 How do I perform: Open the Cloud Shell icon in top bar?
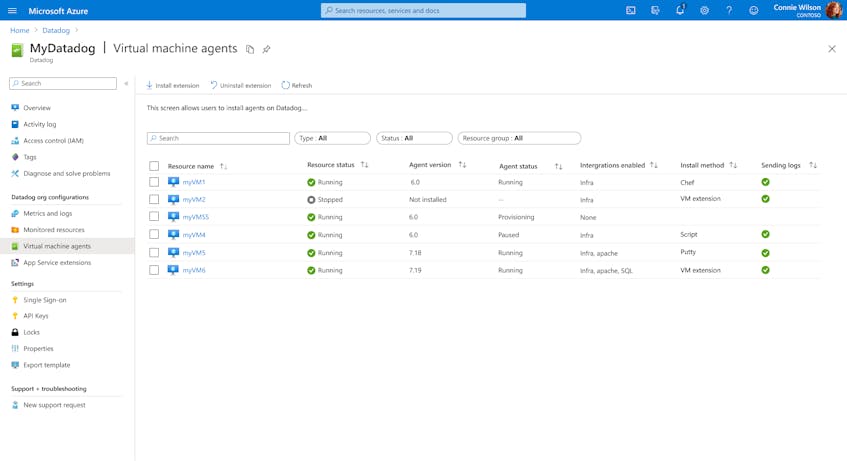630,10
